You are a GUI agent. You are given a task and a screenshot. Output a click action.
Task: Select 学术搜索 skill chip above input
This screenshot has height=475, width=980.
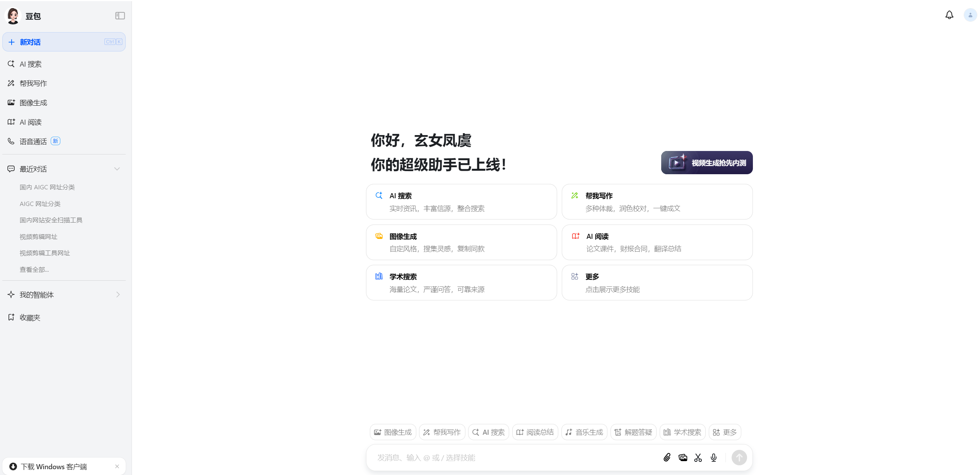(x=682, y=432)
